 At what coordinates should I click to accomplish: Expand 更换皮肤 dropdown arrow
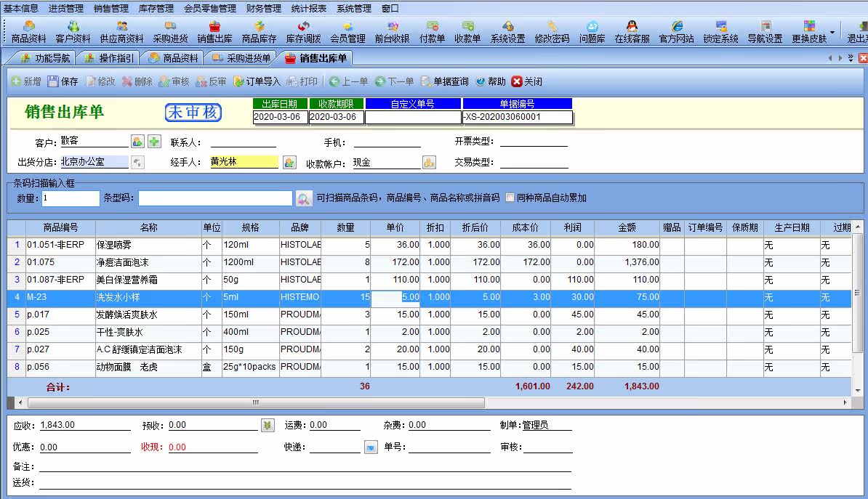(x=832, y=32)
